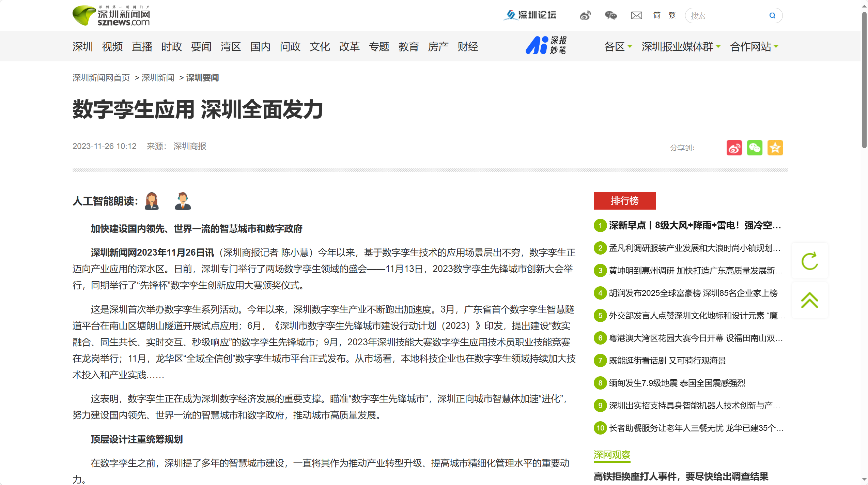868x485 pixels.
Task: Share the article to Weibo (red icon)
Action: (x=734, y=148)
